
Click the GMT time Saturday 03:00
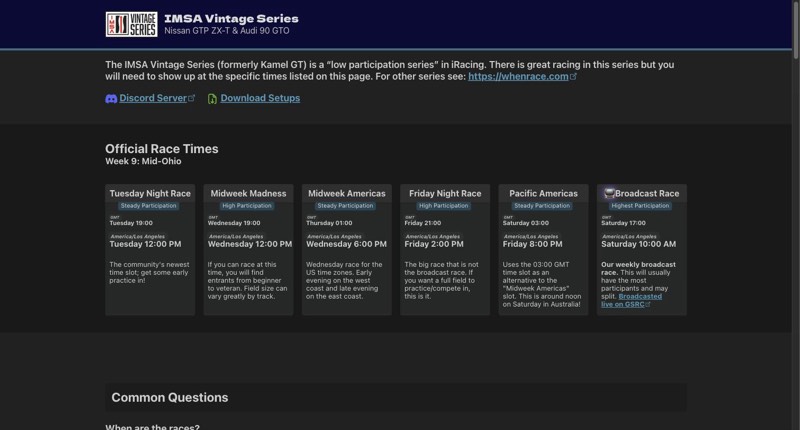526,223
